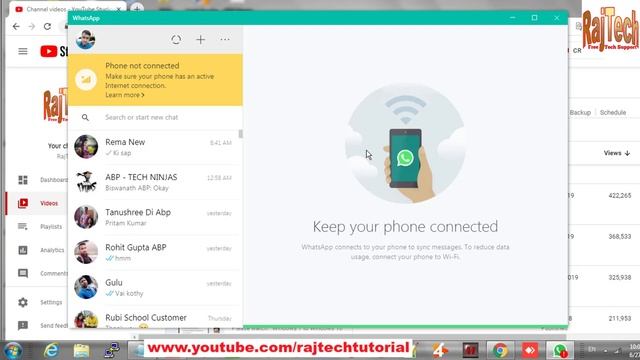The image size is (640, 360).
Task: Click ABP - TECH NINJAS group avatar
Action: (x=86, y=182)
